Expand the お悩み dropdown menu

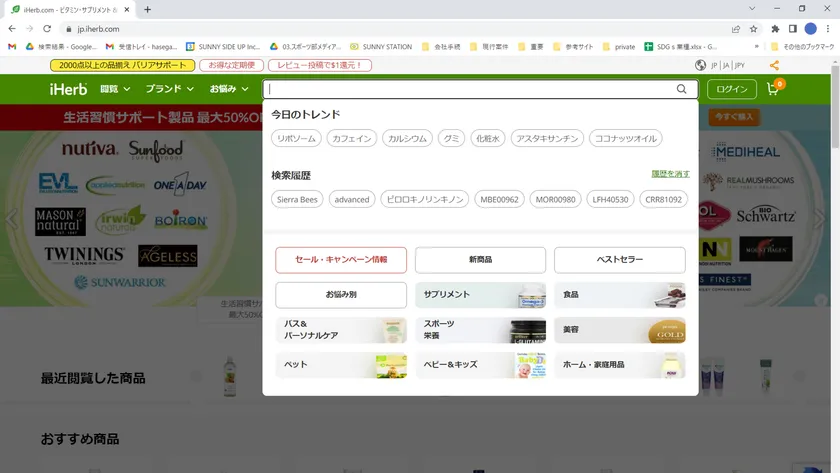pyautogui.click(x=229, y=89)
